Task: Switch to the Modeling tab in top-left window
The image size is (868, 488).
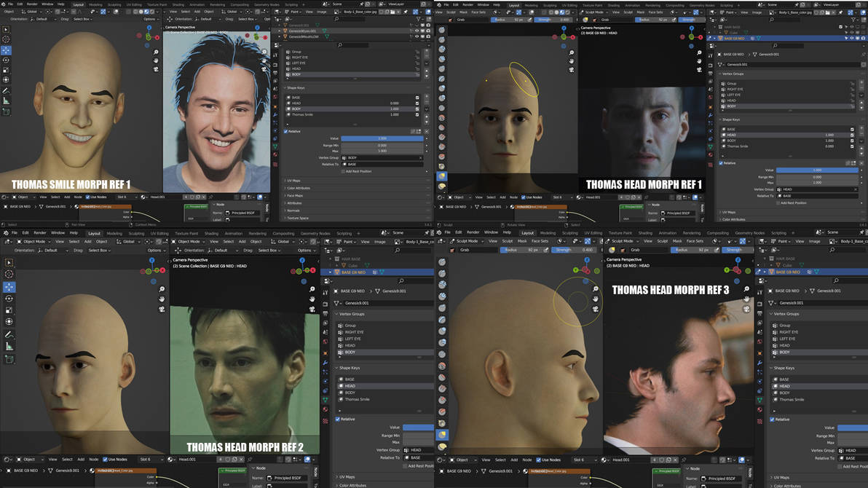Action: click(x=95, y=4)
